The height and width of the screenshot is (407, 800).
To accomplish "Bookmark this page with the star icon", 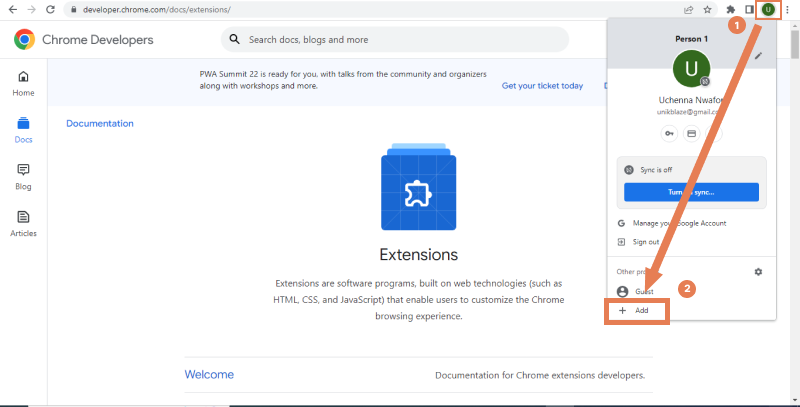I will (x=707, y=10).
